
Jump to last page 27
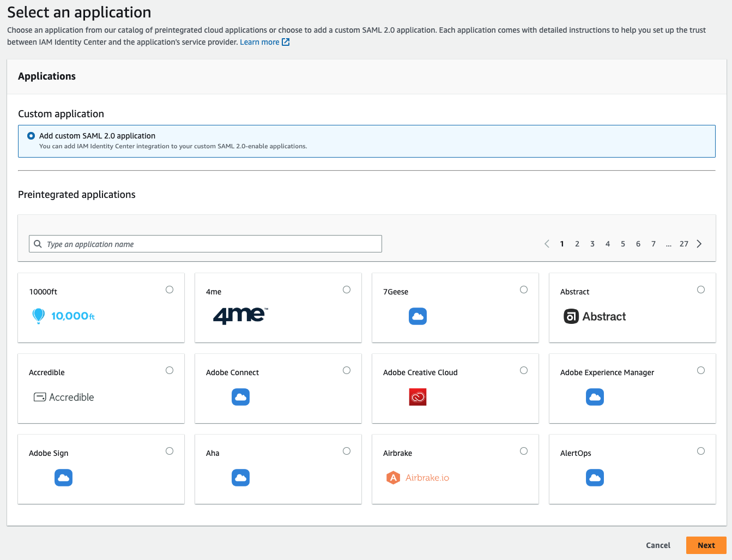pyautogui.click(x=684, y=244)
